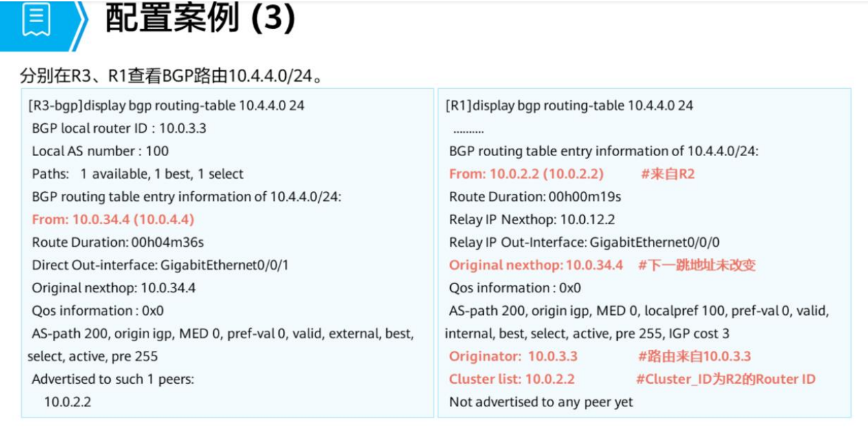Click Not advertised to any peer yet
The width and height of the screenshot is (868, 434).
[x=541, y=401]
